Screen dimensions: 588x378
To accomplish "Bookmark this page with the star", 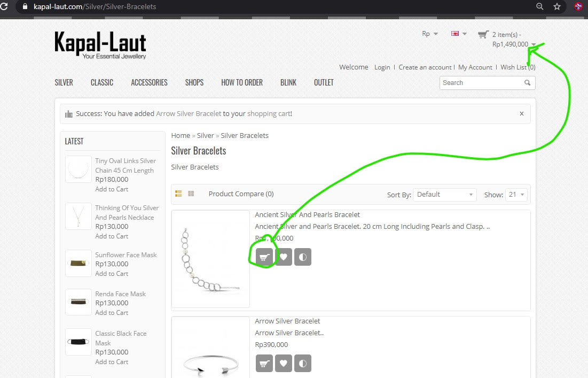I will [x=557, y=6].
